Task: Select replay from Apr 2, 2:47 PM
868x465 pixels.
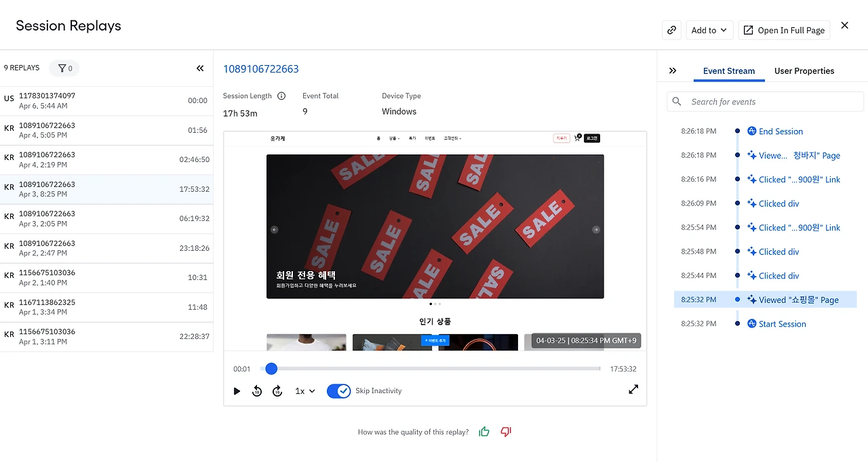Action: [x=106, y=248]
